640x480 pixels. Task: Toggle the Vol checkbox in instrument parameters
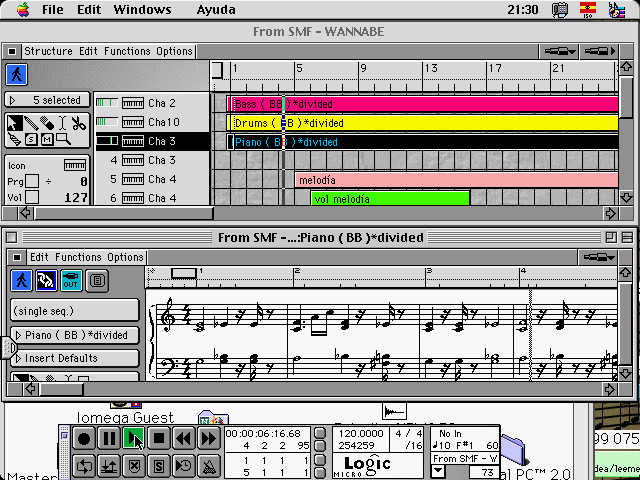[32, 198]
